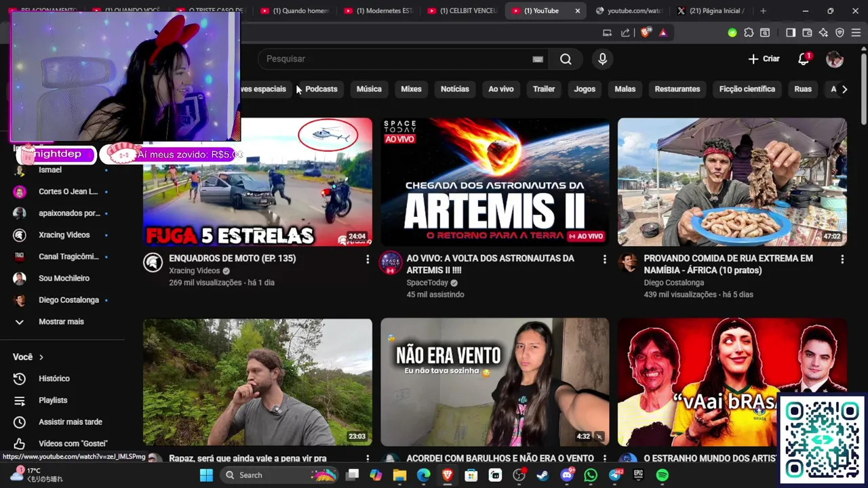868x488 pixels.
Task: Select the Podcasts filter chip
Action: [x=321, y=89]
